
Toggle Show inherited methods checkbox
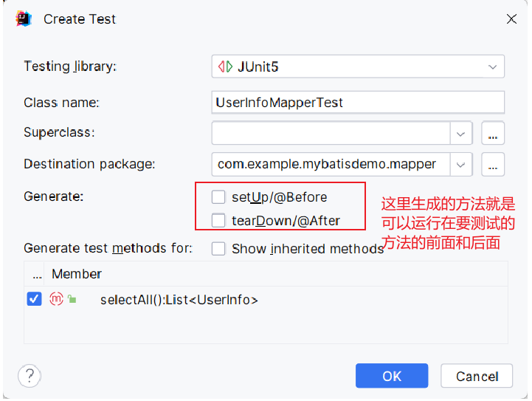click(x=218, y=249)
